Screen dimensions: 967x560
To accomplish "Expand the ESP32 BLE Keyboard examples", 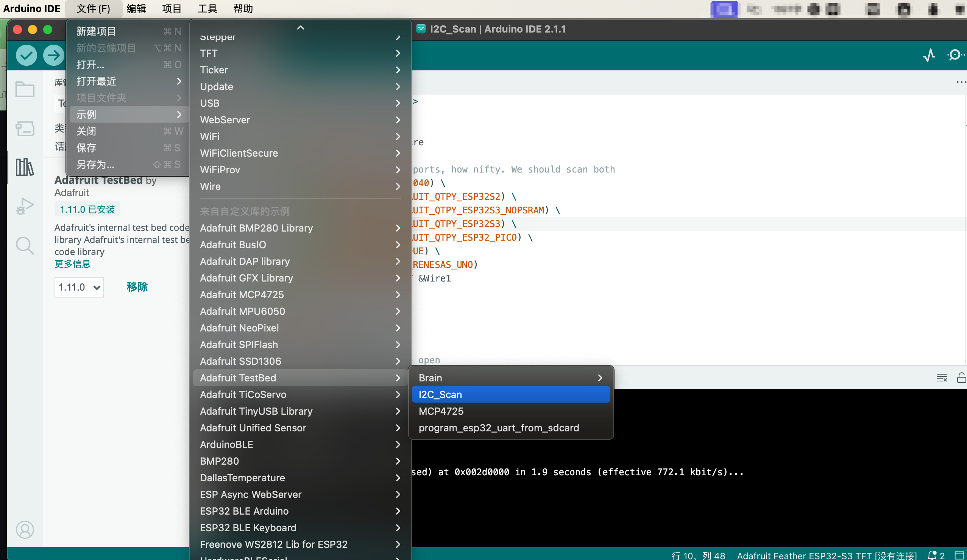I will 301,528.
